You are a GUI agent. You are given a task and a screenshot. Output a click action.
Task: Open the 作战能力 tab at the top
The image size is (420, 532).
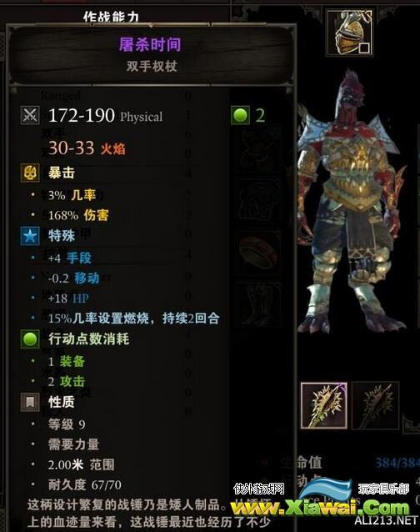click(x=111, y=16)
